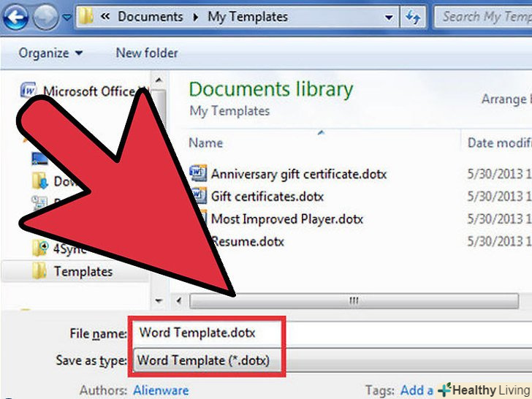Open the Arrange by option

506,99
